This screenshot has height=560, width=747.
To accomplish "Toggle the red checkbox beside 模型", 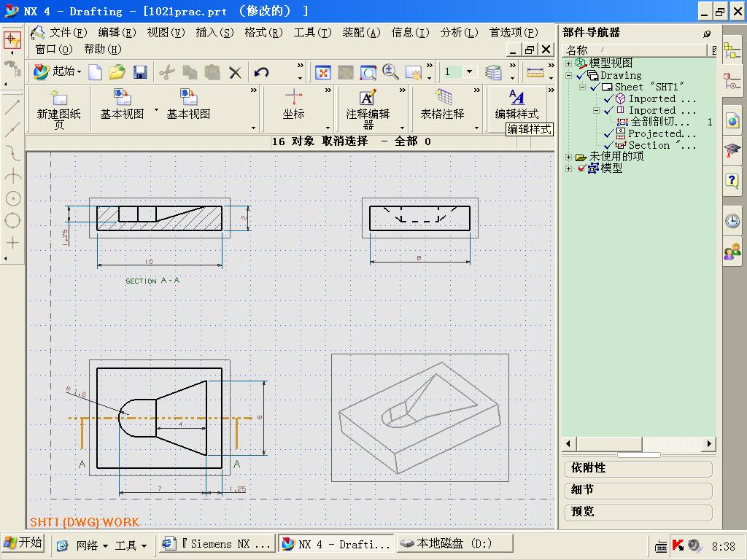I will (x=581, y=168).
